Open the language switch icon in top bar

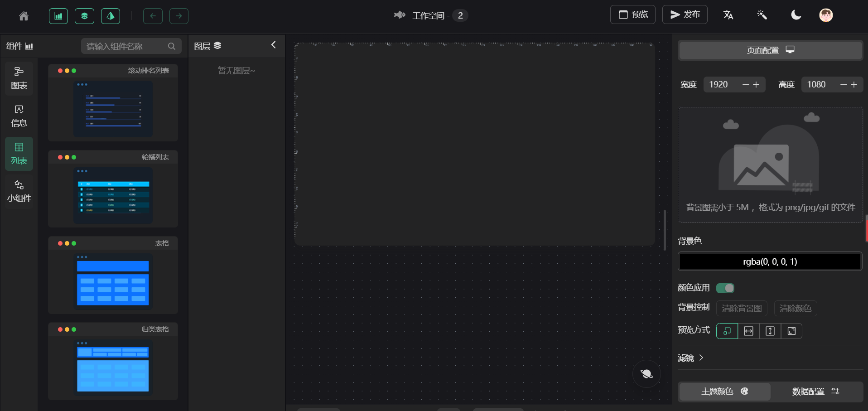[728, 15]
